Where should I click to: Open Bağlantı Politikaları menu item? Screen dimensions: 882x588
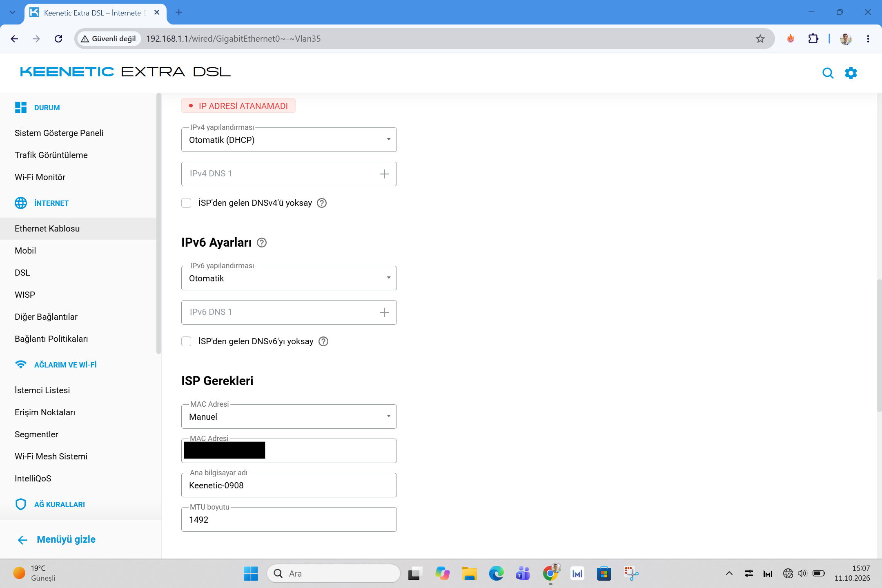point(51,339)
